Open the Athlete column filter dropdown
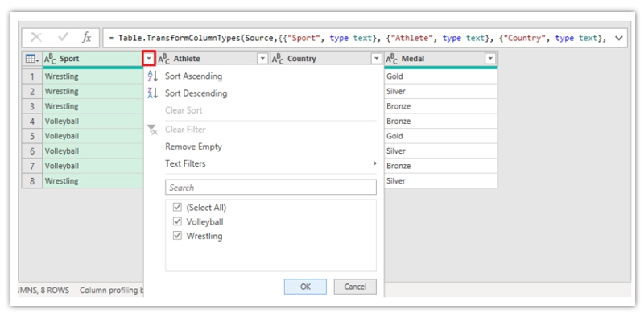This screenshot has width=644, height=322. click(x=262, y=59)
